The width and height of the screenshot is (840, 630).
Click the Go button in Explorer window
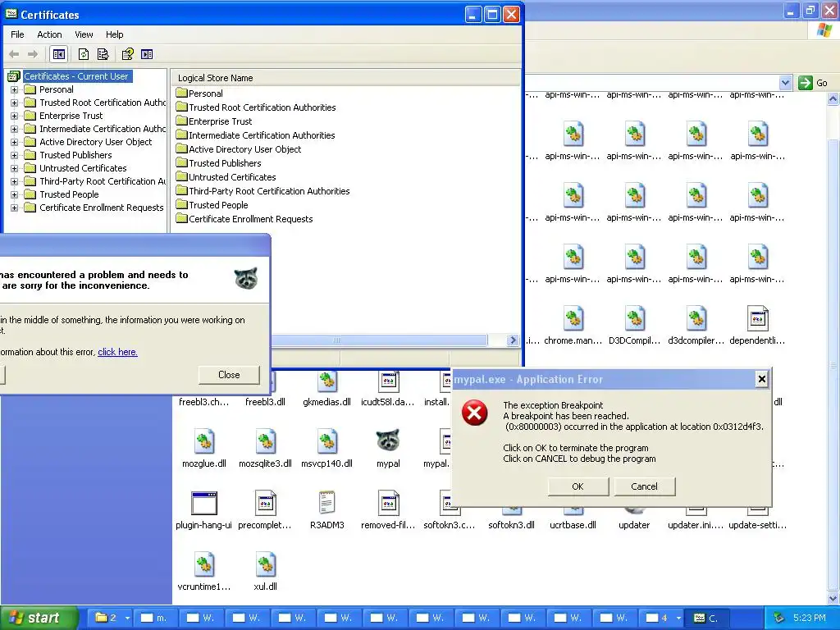[813, 83]
